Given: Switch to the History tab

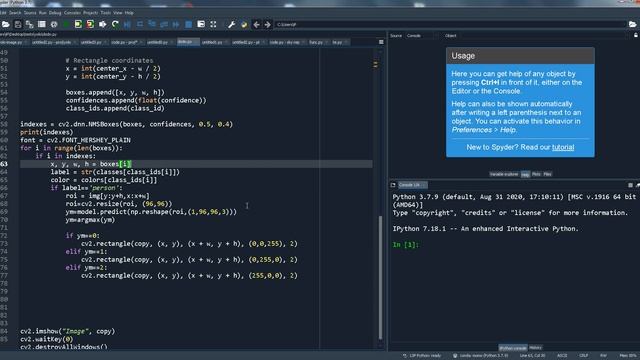Looking at the screenshot, I should [535, 348].
